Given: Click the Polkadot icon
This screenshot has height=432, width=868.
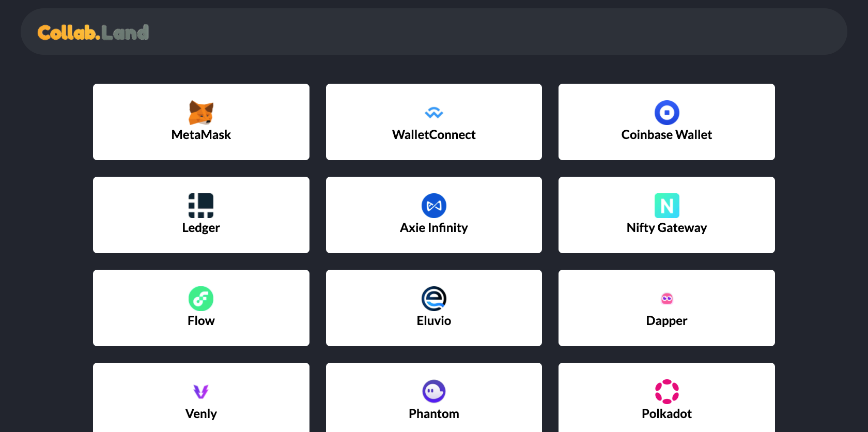Looking at the screenshot, I should pos(667,391).
